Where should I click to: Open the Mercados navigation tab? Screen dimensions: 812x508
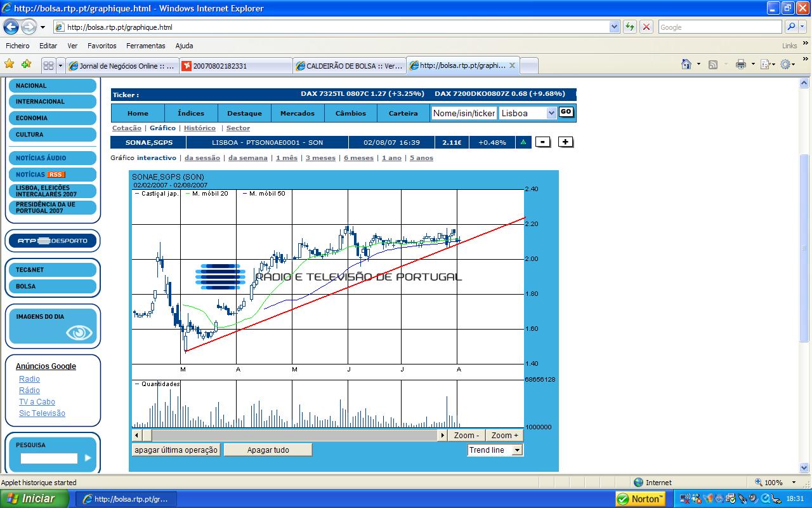pyautogui.click(x=298, y=113)
